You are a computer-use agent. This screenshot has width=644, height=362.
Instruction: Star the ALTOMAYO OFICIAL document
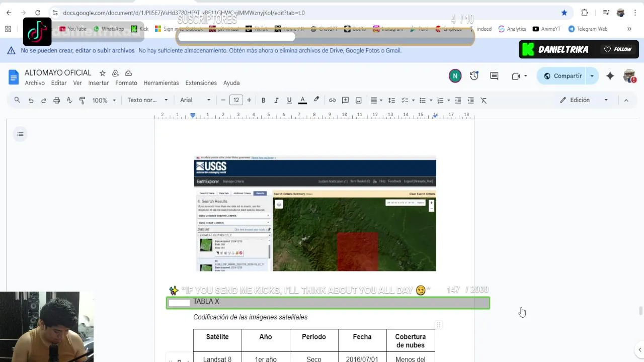click(103, 73)
